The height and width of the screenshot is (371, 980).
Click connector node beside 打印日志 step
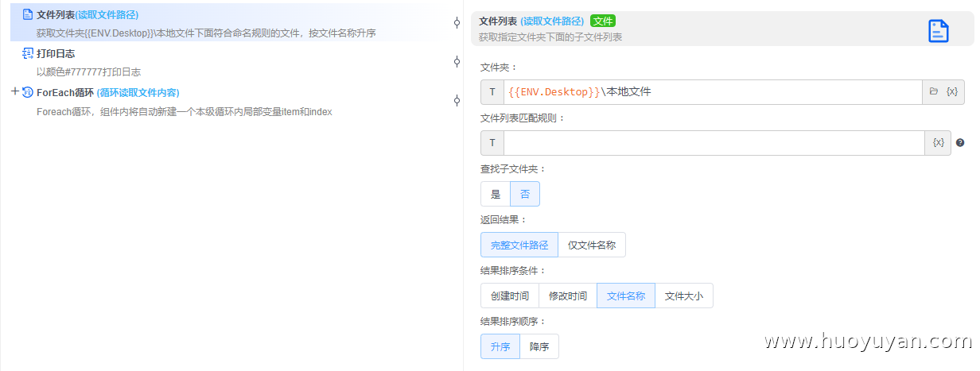(x=457, y=61)
